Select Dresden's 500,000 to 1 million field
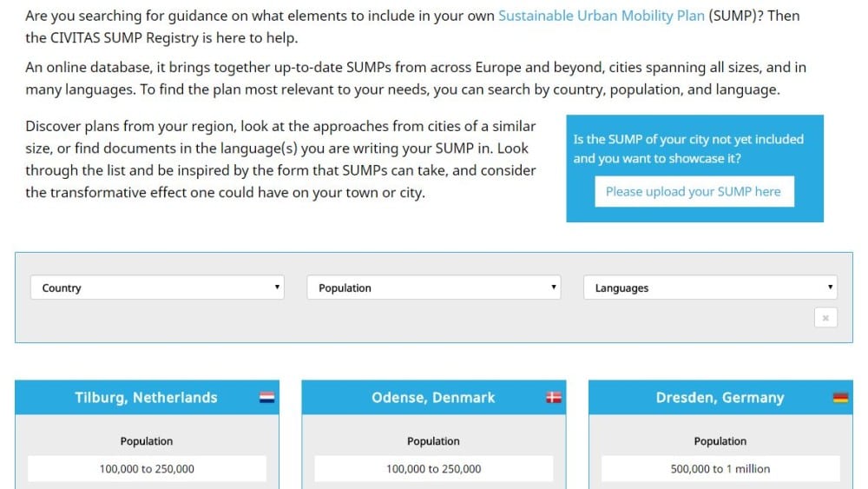 (720, 468)
